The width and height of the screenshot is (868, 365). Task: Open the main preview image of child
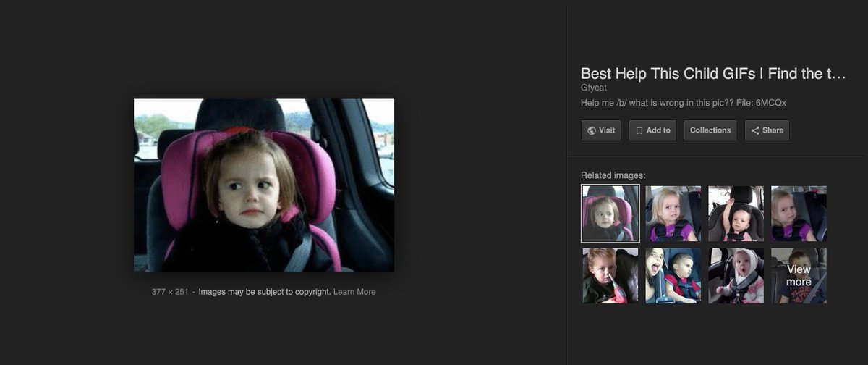[x=264, y=185]
